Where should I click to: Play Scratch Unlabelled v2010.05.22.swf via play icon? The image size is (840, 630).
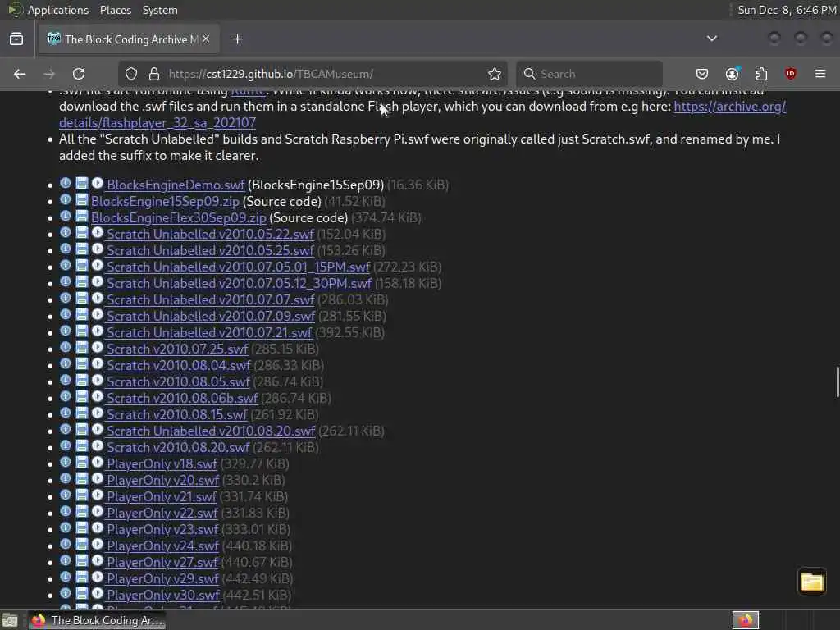[97, 232]
